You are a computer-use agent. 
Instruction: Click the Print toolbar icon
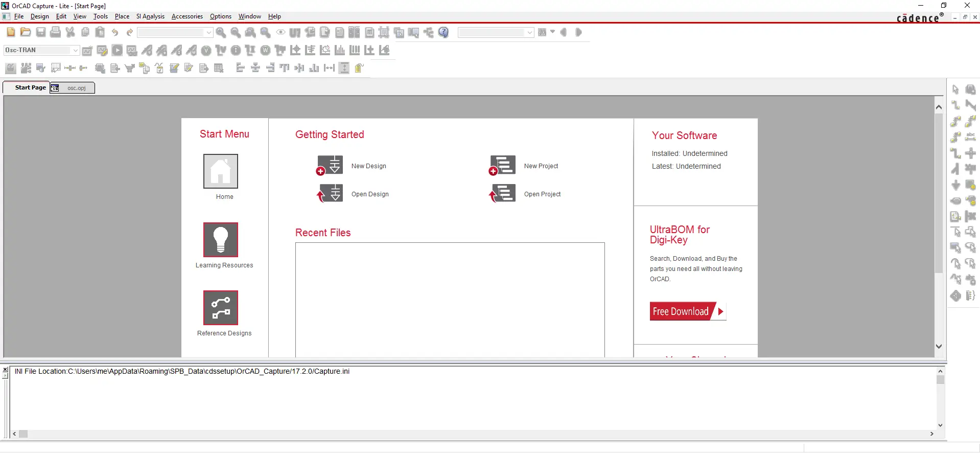click(56, 32)
